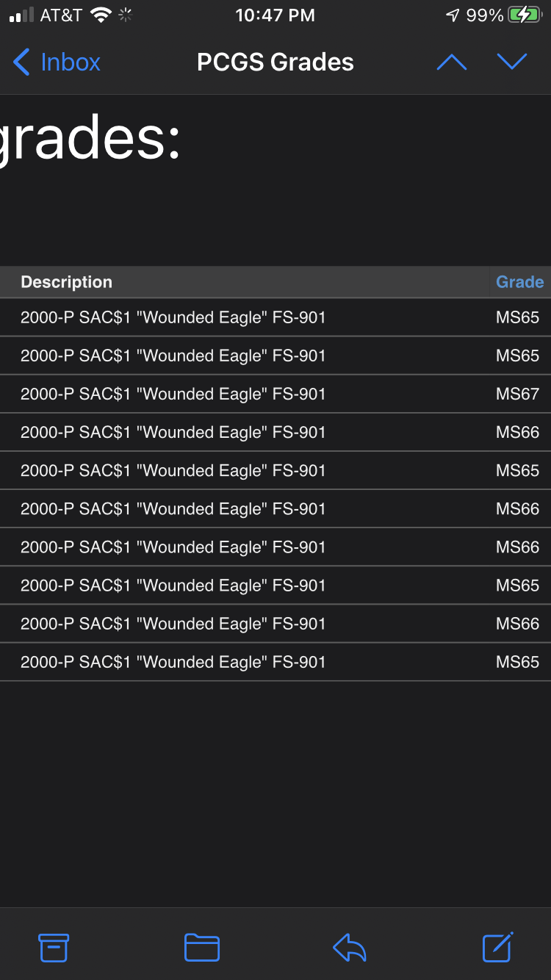Go back to Inbox
The height and width of the screenshot is (980, 551).
click(57, 62)
